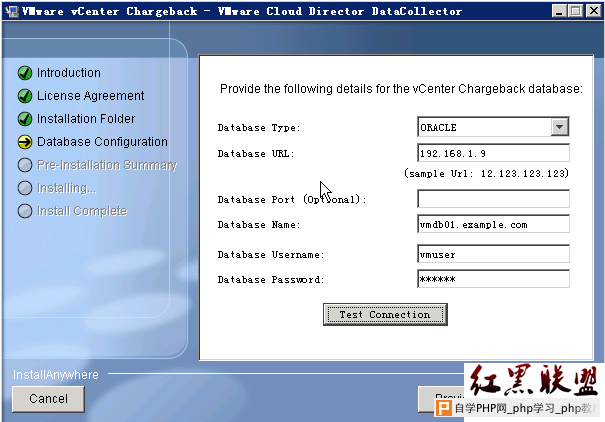Open the Database Type dropdown arrow
The width and height of the screenshot is (605, 422).
(x=559, y=127)
